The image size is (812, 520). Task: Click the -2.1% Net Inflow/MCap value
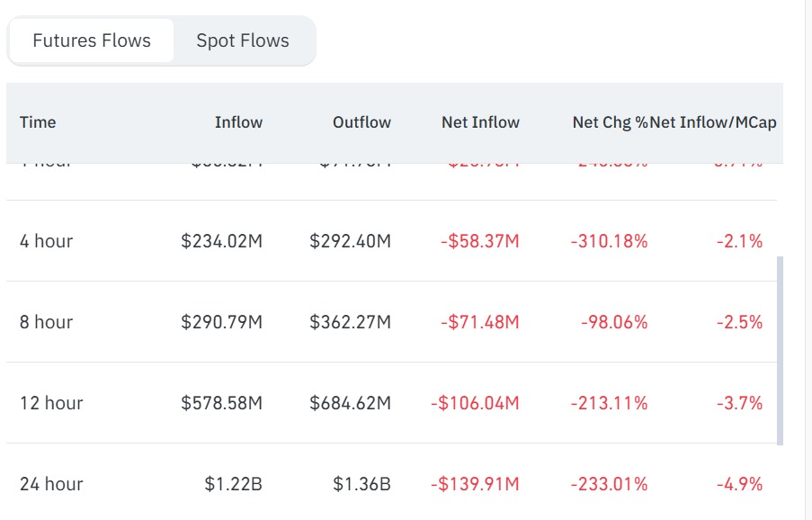pyautogui.click(x=739, y=241)
